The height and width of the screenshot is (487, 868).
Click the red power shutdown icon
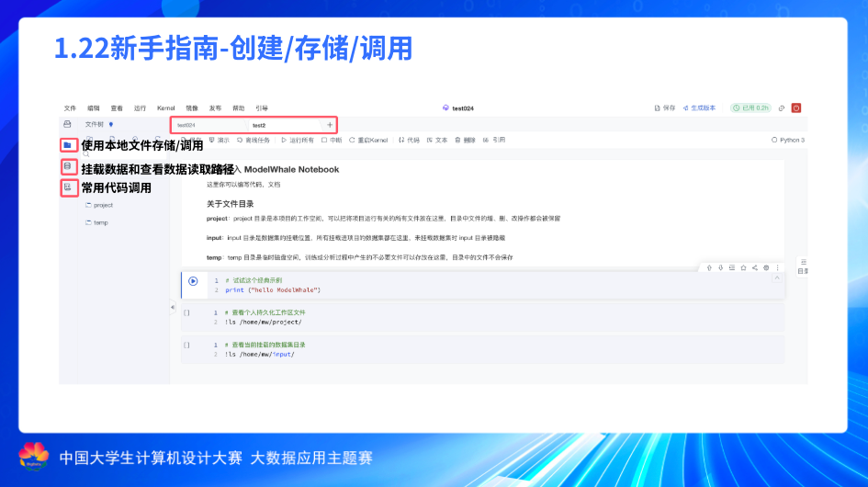(x=796, y=108)
